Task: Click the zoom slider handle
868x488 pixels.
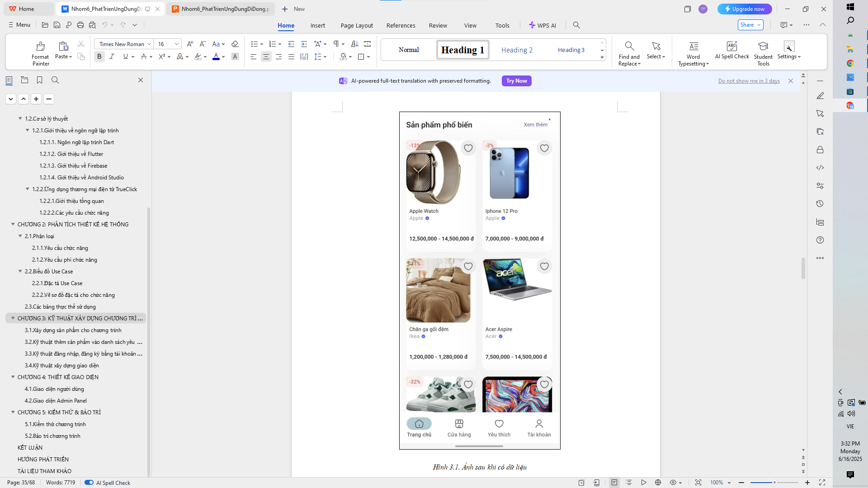Action: (774, 483)
